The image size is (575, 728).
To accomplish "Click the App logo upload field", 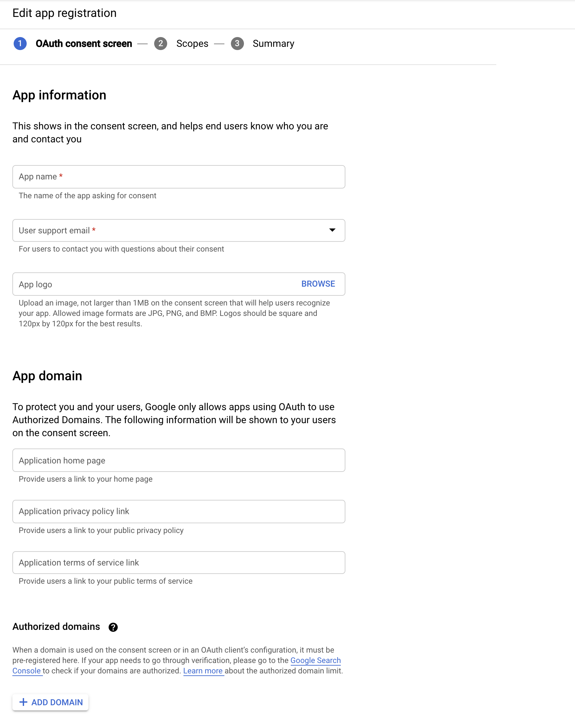I will pyautogui.click(x=152, y=284).
